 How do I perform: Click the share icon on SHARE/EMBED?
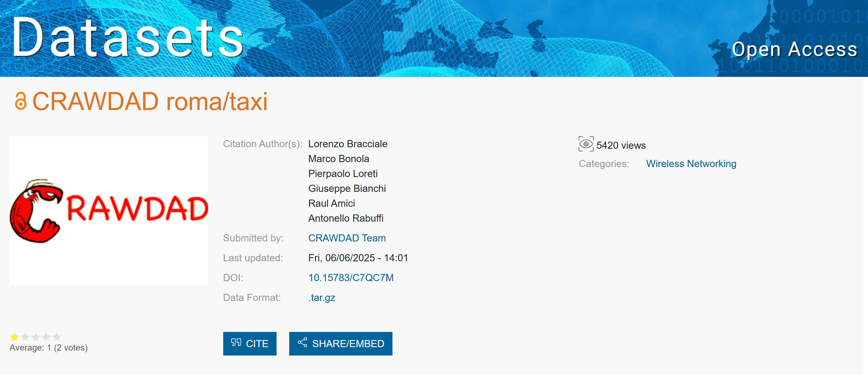pos(302,342)
